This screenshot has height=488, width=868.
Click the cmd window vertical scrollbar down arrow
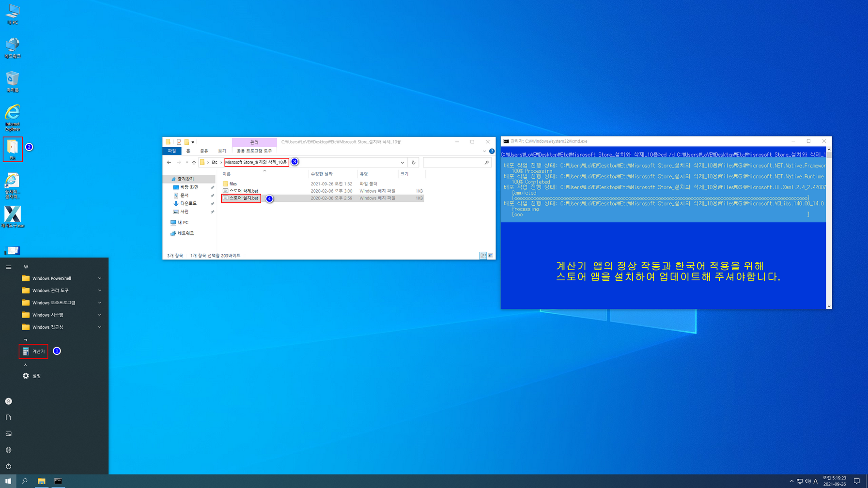pos(829,306)
